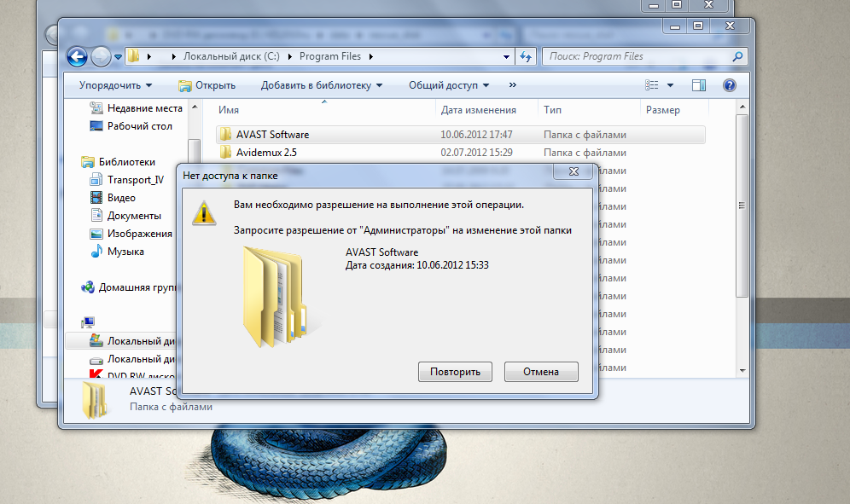
Task: Click the change view icon
Action: 652,85
